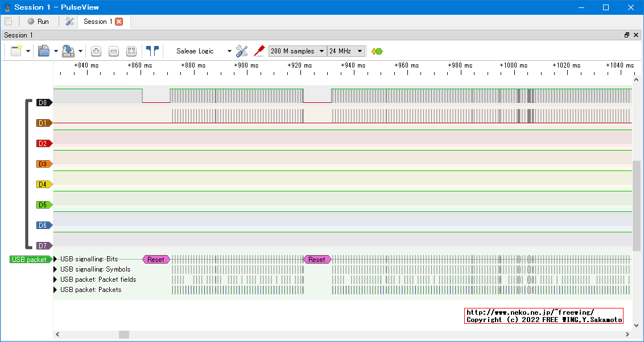
Task: Click the red probe channels icon
Action: coord(259,51)
